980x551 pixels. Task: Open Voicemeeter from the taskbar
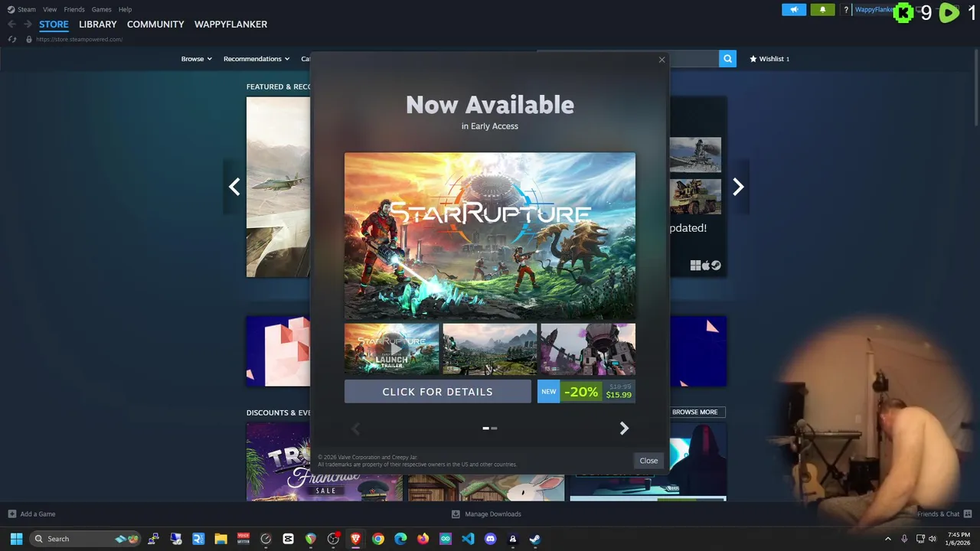click(243, 539)
